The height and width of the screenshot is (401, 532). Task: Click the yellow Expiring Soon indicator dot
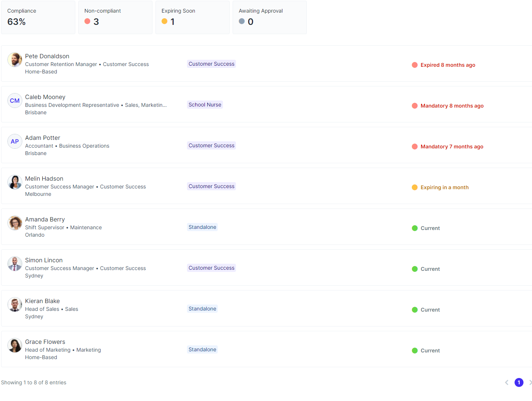point(165,22)
